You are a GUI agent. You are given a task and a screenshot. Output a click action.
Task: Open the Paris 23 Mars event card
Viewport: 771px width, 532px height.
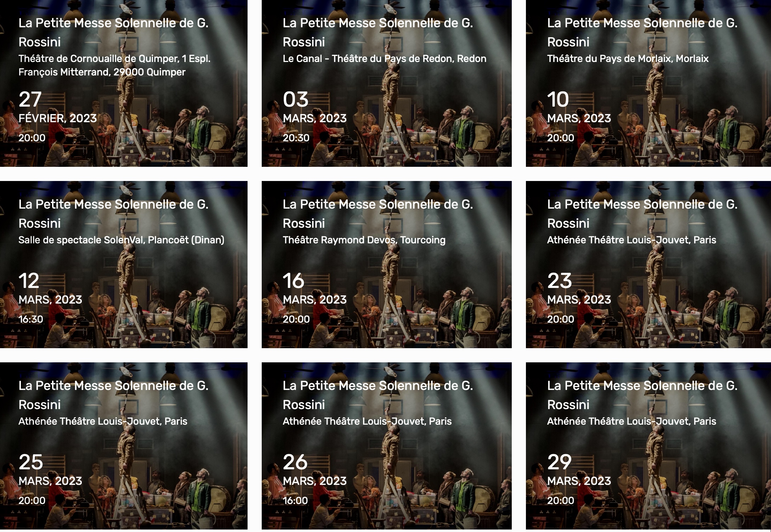[648, 265]
